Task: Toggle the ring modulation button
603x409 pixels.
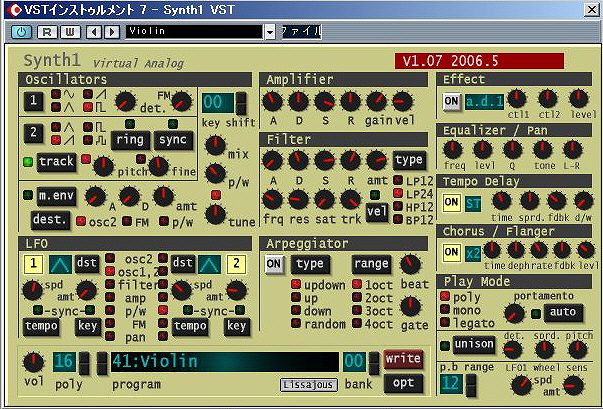Action: [130, 140]
